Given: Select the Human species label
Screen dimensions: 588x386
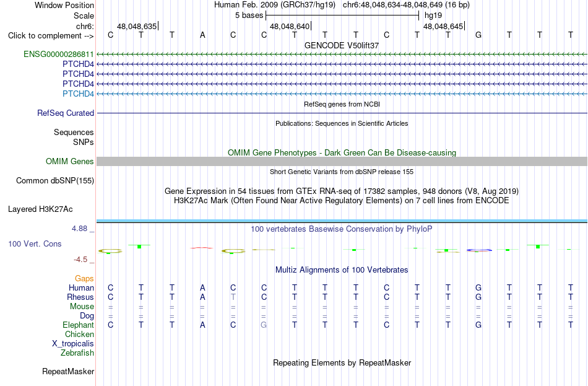Looking at the screenshot, I should pyautogui.click(x=81, y=288).
